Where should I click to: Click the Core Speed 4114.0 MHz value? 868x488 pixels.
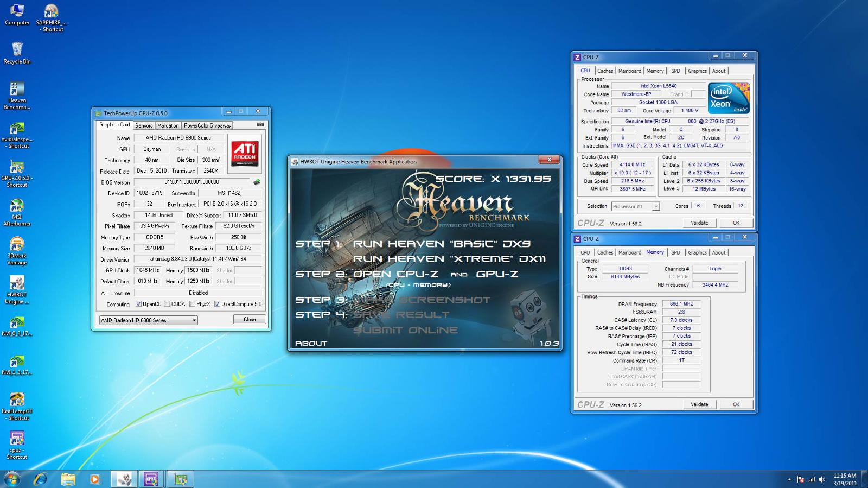point(633,165)
